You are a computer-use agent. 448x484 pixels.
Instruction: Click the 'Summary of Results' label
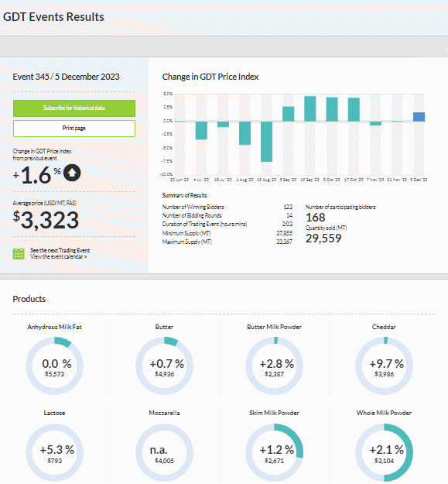tap(184, 195)
